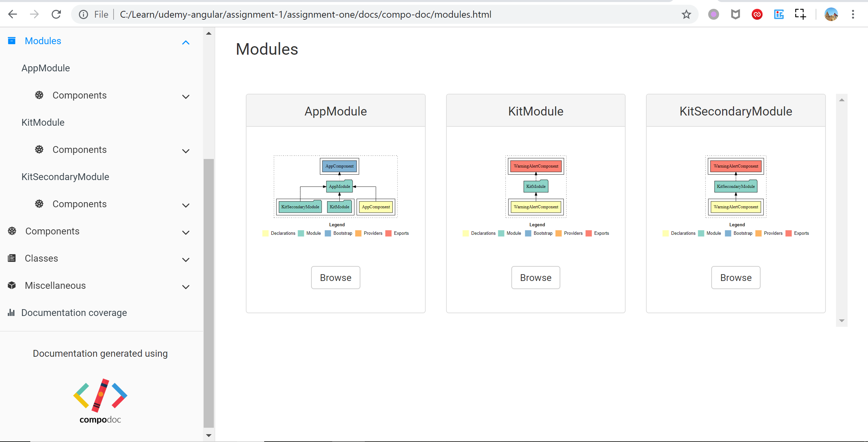
Task: Click the gear icon beside Components under AppModule
Action: [39, 95]
